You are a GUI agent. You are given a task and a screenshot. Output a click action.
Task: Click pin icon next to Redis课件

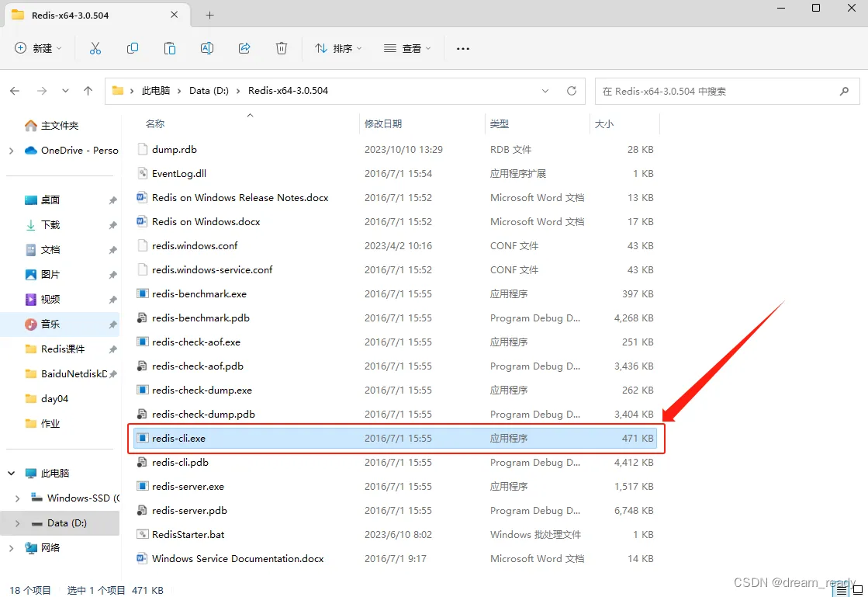[113, 349]
